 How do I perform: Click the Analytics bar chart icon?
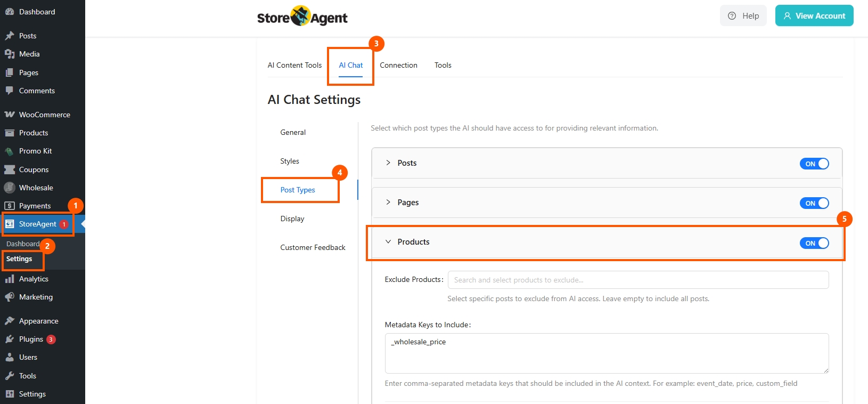point(10,279)
